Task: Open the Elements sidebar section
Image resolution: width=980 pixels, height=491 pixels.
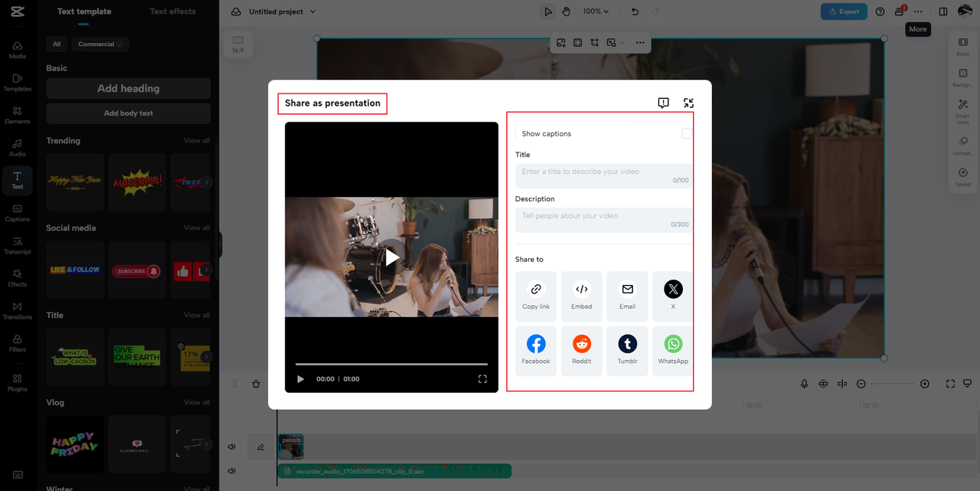Action: pos(17,116)
